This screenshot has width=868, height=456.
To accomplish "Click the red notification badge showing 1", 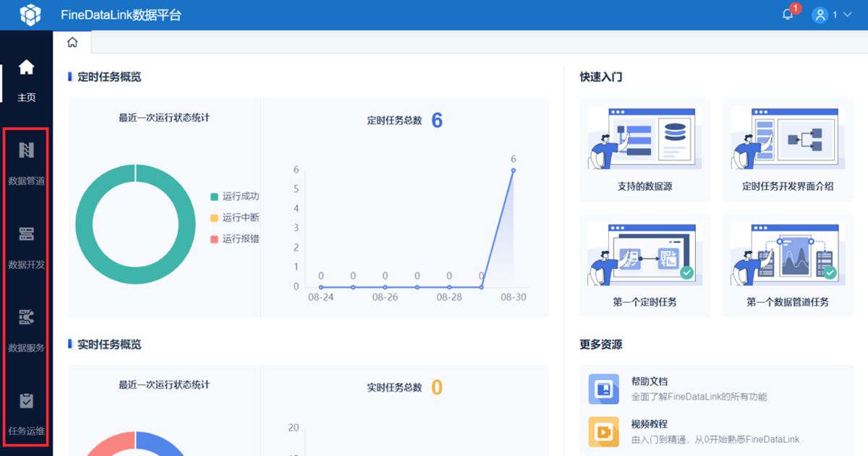I will point(796,9).
